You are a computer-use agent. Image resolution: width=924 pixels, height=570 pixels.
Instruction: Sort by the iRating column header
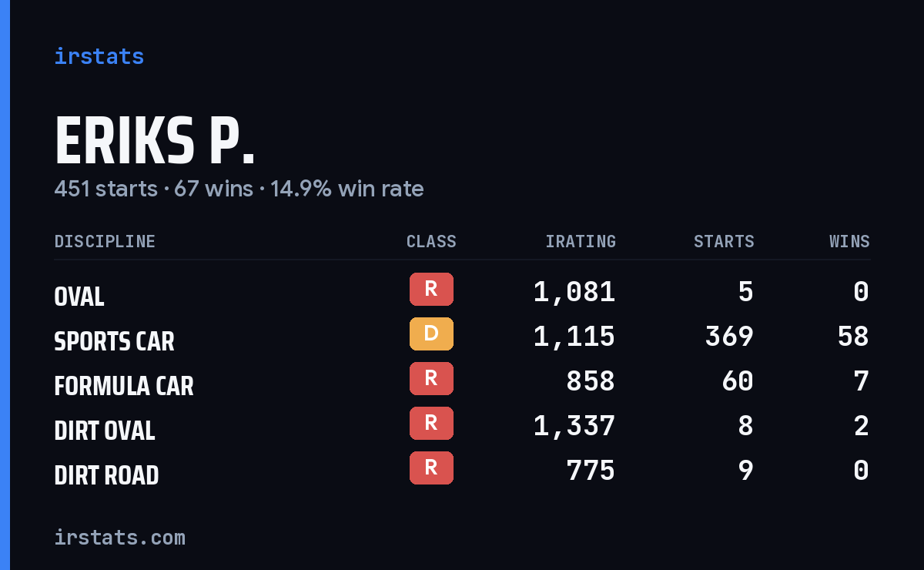tap(581, 241)
